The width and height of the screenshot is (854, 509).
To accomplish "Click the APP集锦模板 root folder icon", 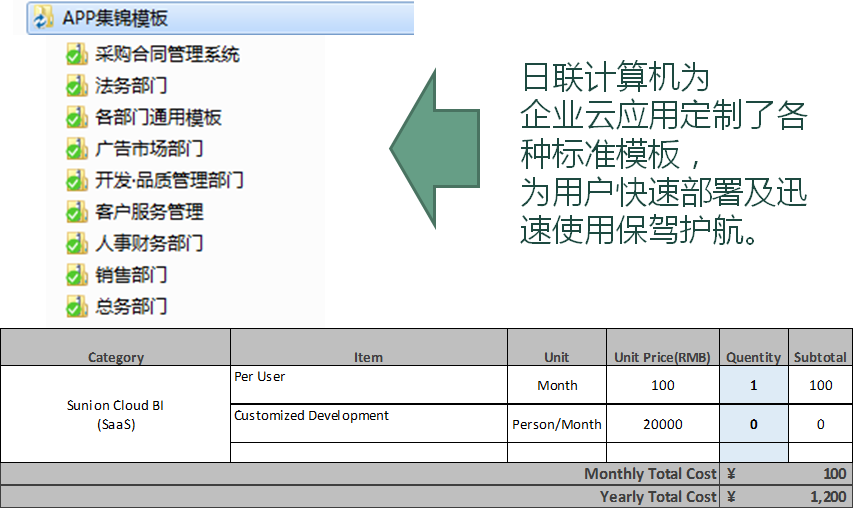I will pos(43,17).
